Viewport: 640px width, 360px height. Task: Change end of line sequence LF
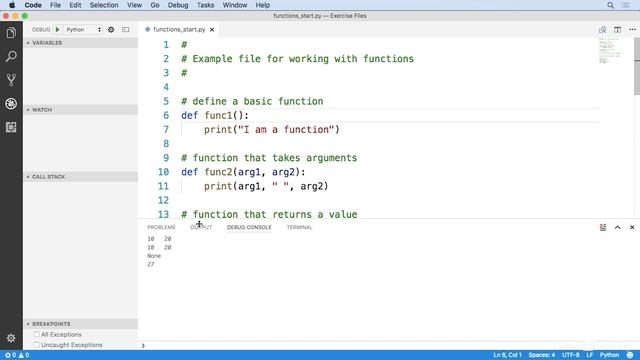pos(590,355)
